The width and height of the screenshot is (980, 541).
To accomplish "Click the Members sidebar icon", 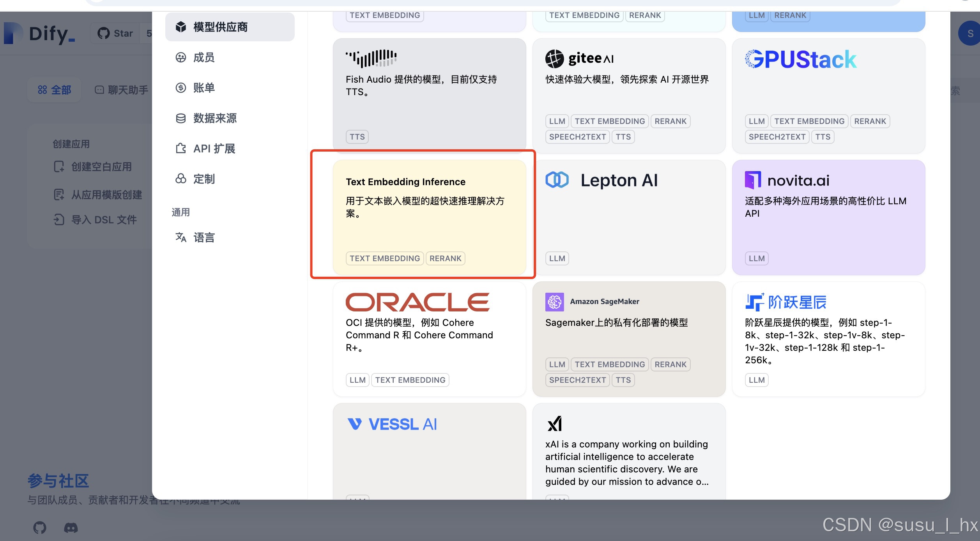I will click(x=180, y=57).
